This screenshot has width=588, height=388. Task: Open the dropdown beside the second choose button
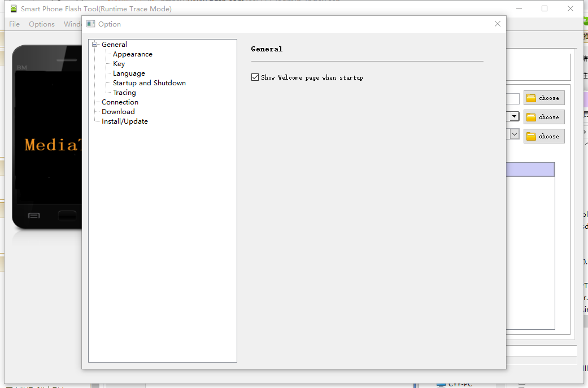tap(514, 116)
